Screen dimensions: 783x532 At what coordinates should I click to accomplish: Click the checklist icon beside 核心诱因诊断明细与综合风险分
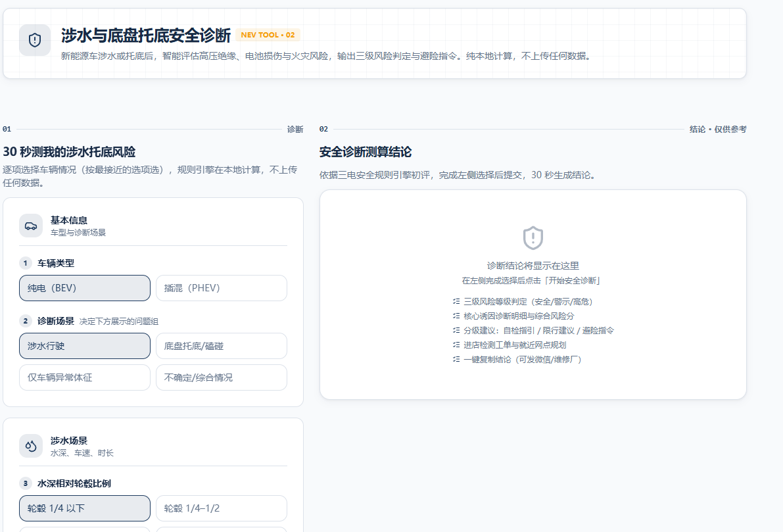point(456,316)
